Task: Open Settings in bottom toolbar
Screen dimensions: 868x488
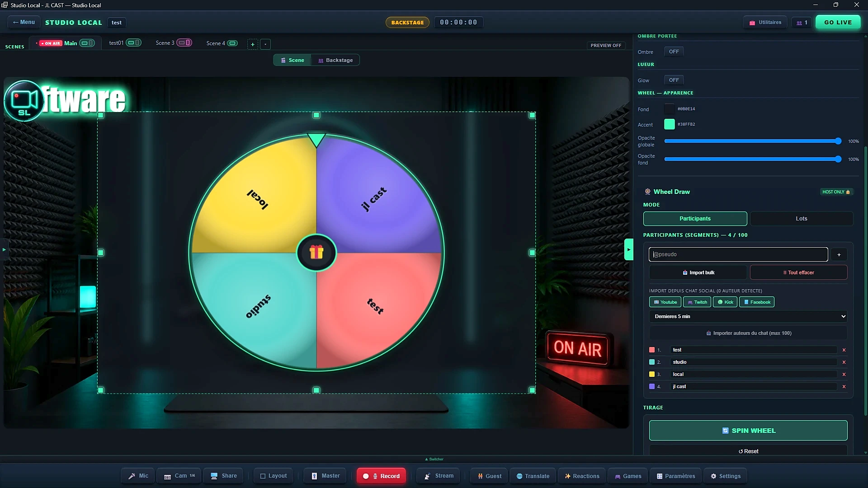Action: 725,476
